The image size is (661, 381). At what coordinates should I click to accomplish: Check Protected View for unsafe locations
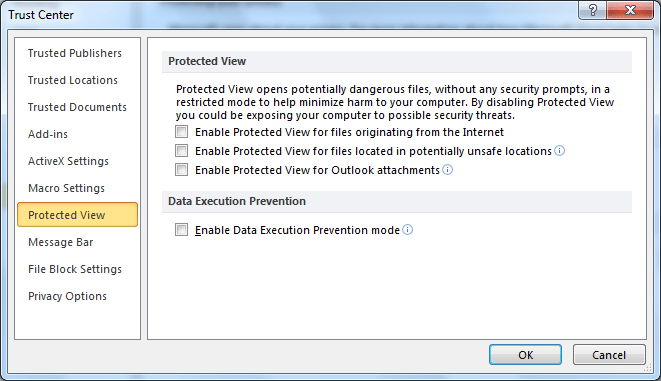(182, 150)
